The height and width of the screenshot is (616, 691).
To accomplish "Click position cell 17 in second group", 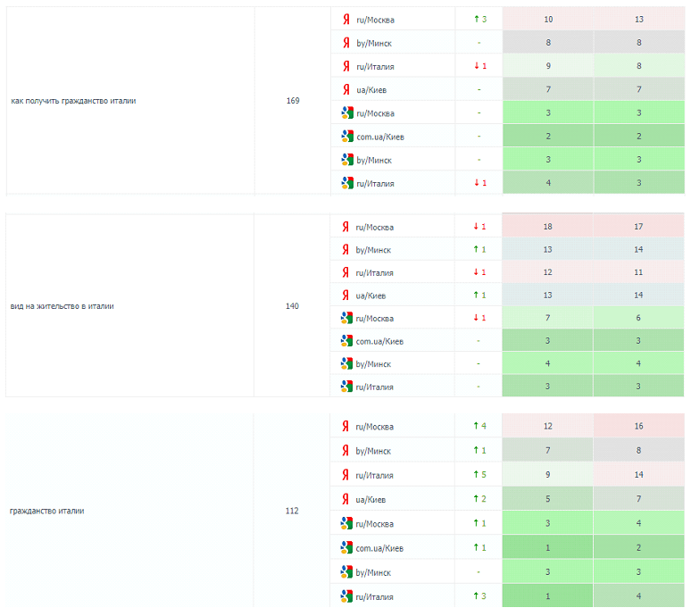I will point(638,227).
